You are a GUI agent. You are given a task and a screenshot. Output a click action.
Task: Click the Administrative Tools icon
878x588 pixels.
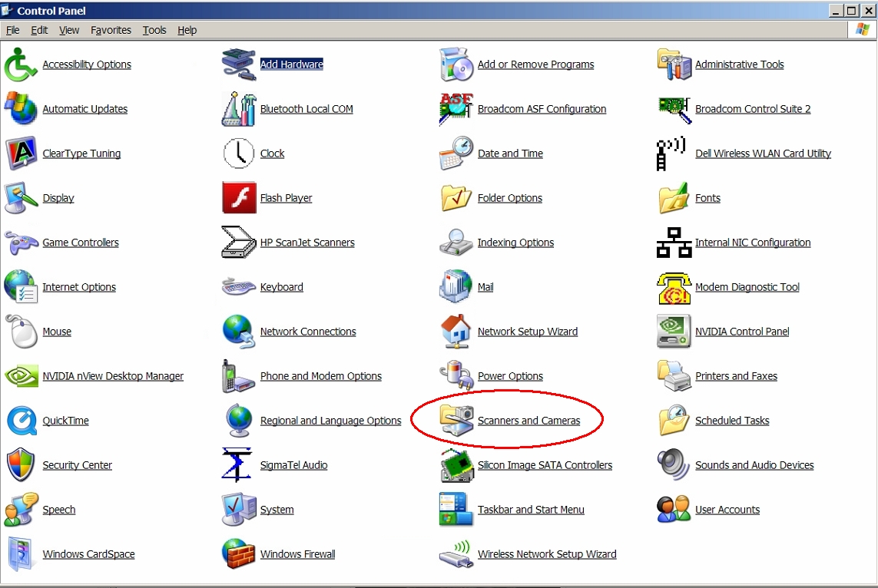tap(674, 64)
